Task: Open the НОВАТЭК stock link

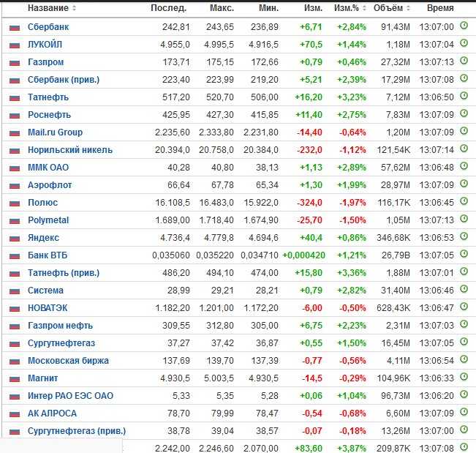Action: pos(48,308)
